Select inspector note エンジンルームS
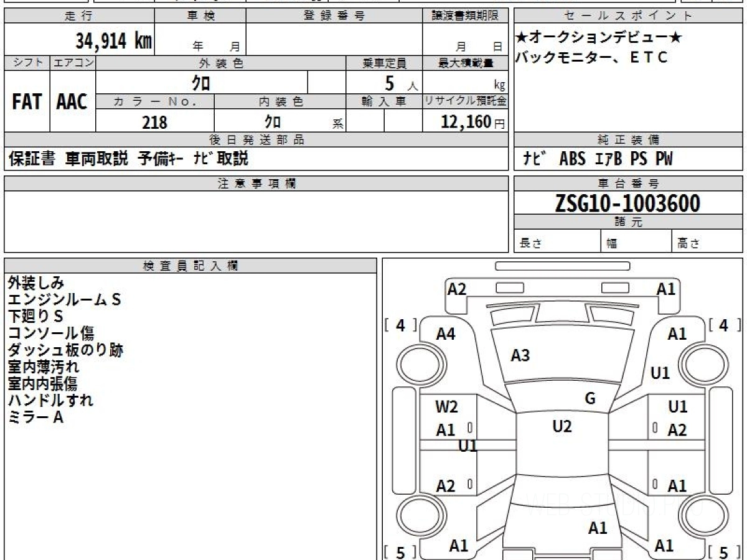 pyautogui.click(x=65, y=300)
